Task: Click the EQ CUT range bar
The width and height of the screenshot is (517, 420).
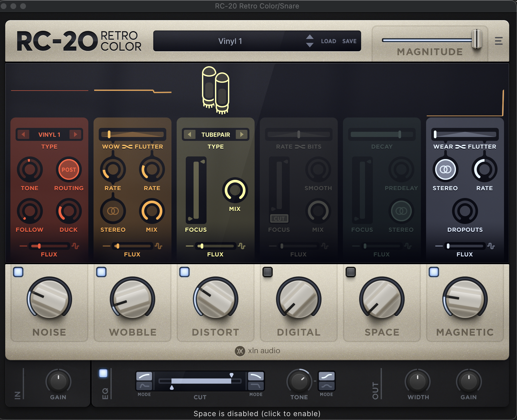Action: tap(200, 381)
